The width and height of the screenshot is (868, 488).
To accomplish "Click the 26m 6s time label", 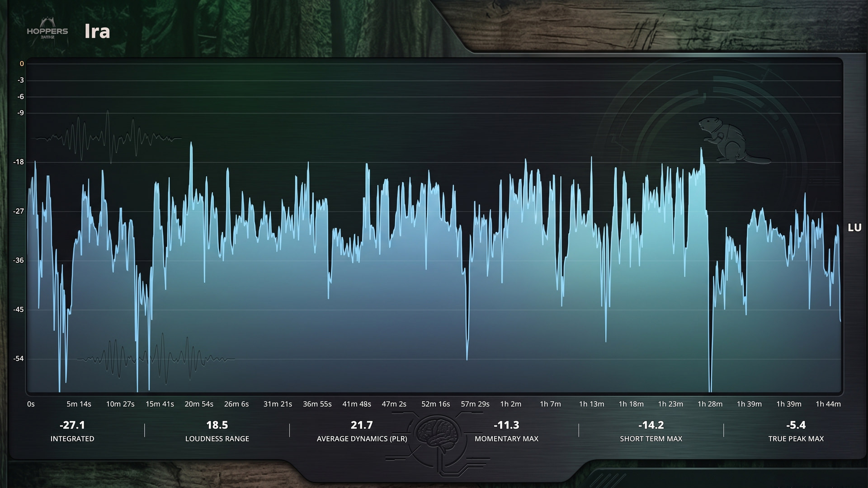I will (236, 404).
